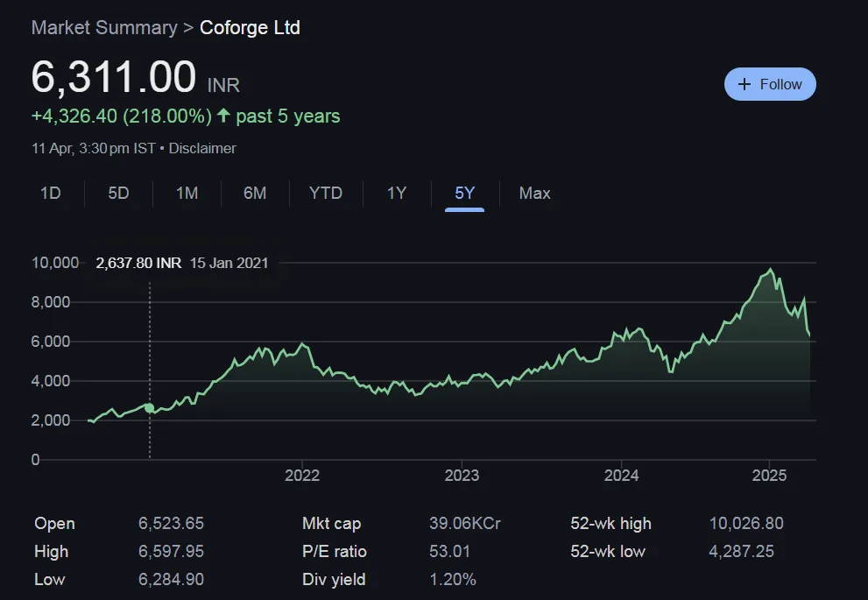Image resolution: width=868 pixels, height=600 pixels.
Task: Open the Disclaimer link
Action: pyautogui.click(x=202, y=148)
